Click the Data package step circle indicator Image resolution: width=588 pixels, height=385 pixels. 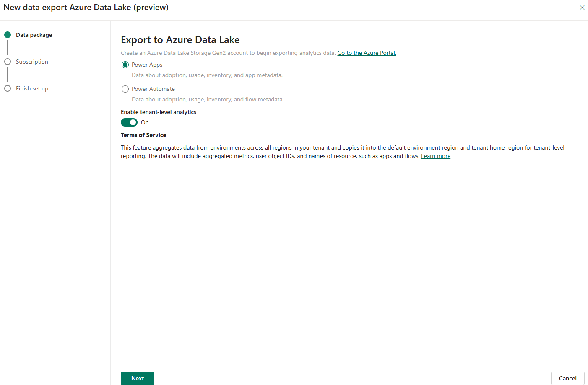pyautogui.click(x=8, y=35)
